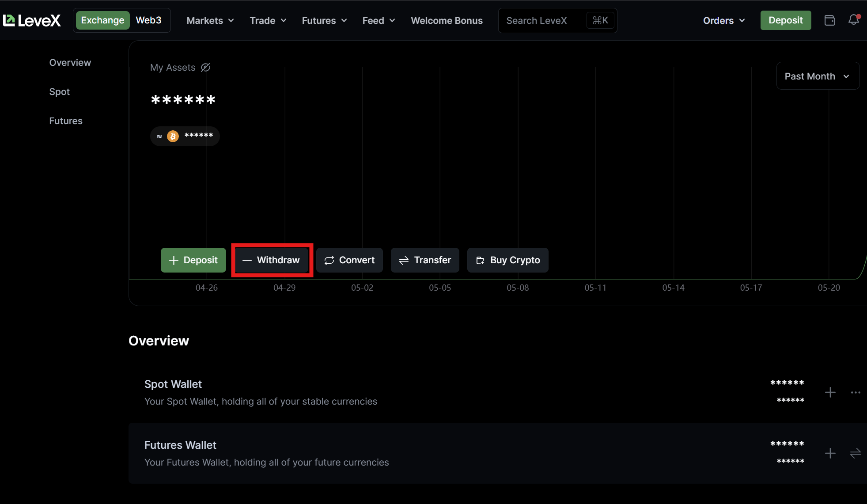This screenshot has width=867, height=504.
Task: Click the 05-02 date label on chart
Action: tap(362, 288)
